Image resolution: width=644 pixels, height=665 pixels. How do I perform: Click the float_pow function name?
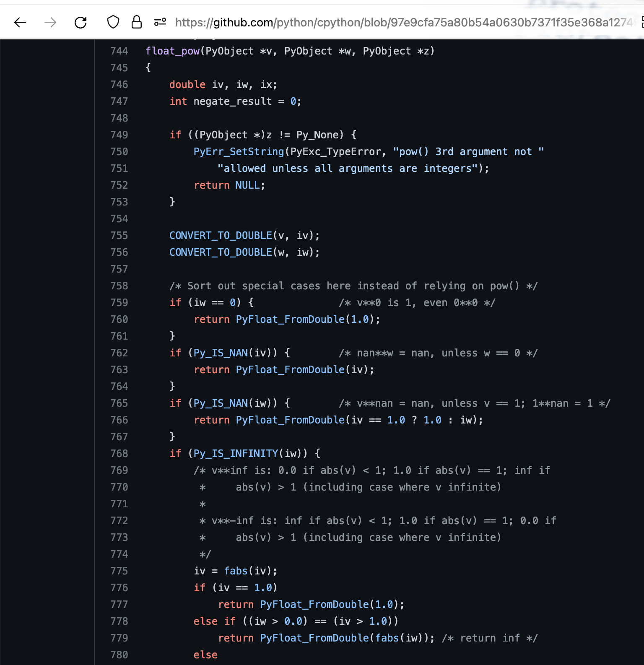coord(172,51)
